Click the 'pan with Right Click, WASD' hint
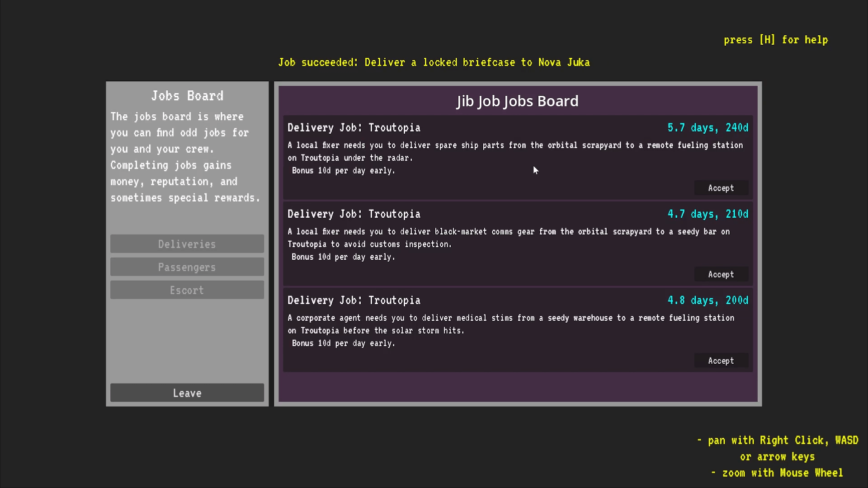The image size is (868, 488). (778, 440)
